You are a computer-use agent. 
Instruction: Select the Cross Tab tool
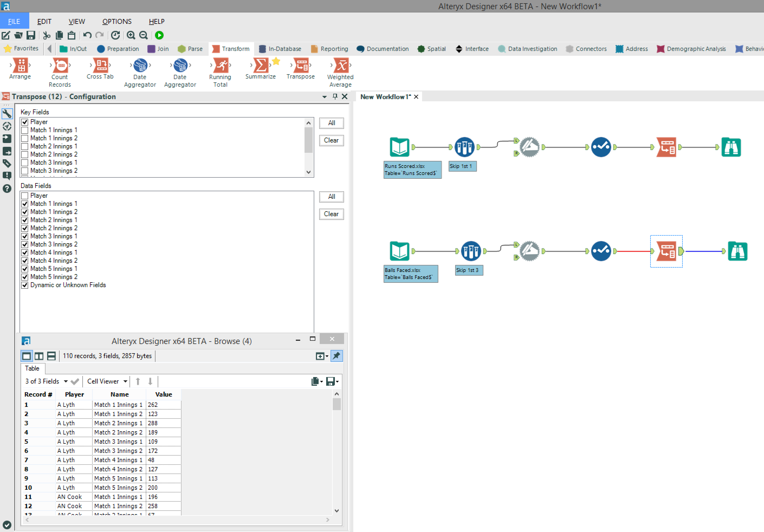100,69
